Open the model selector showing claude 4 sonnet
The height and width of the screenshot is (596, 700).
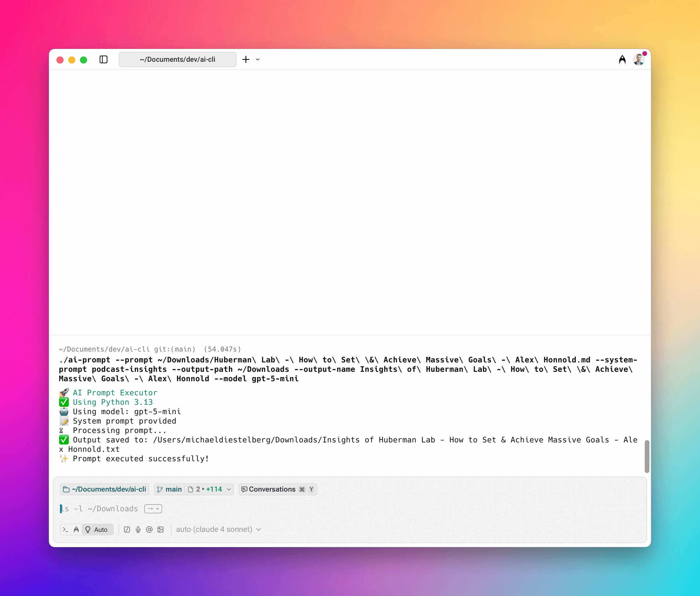pos(218,530)
